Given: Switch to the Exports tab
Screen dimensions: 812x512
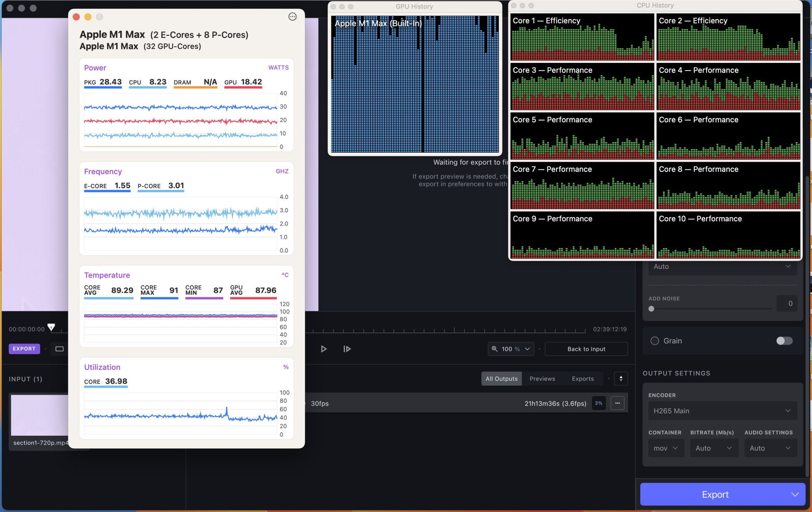Looking at the screenshot, I should click(x=583, y=379).
